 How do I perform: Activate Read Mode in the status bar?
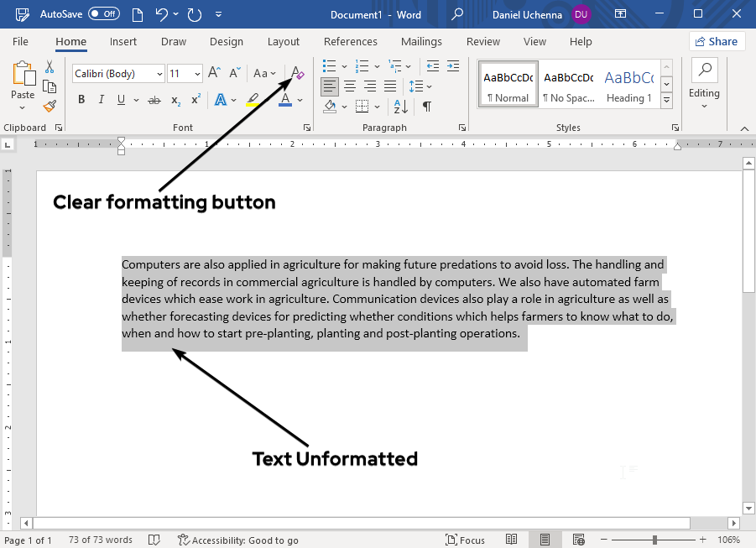(511, 540)
